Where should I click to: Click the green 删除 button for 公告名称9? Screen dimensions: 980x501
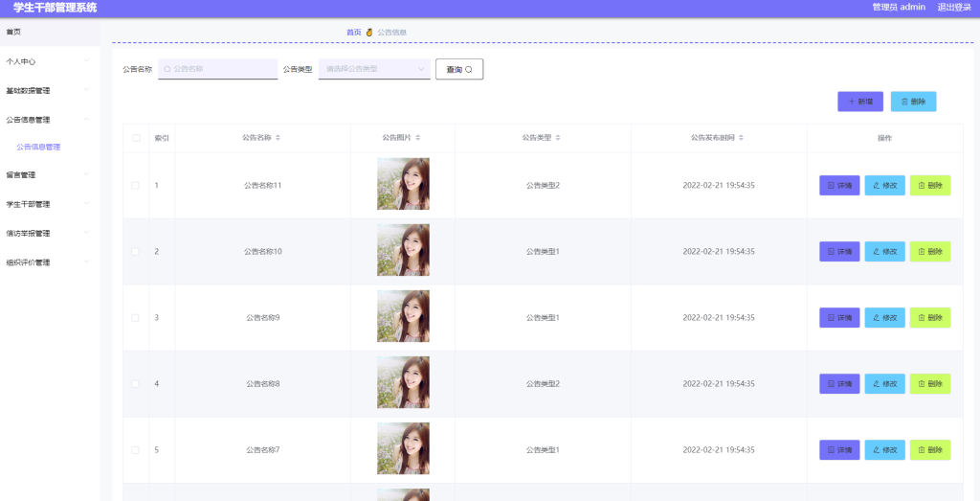[930, 318]
